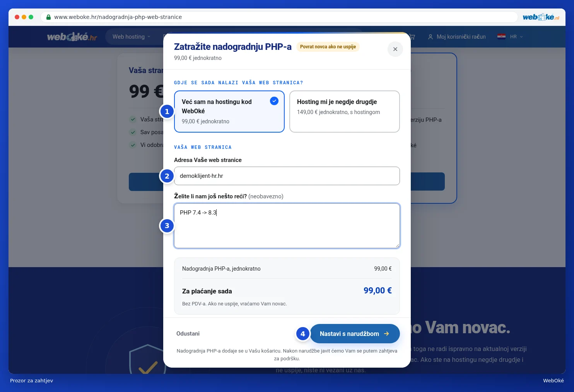Screen dimensions: 574x392
Task: Open the Web hosting menu in navbar
Action: point(132,37)
